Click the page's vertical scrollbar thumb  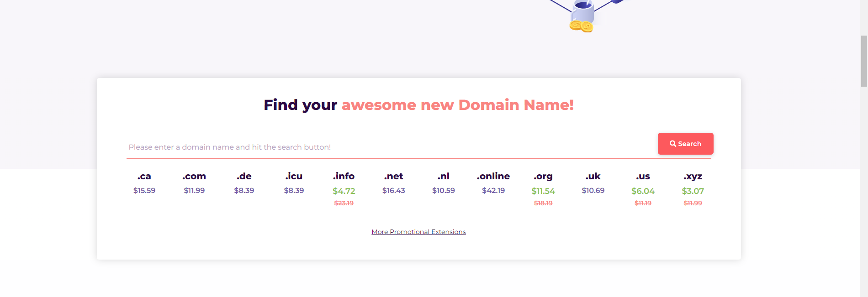864,60
